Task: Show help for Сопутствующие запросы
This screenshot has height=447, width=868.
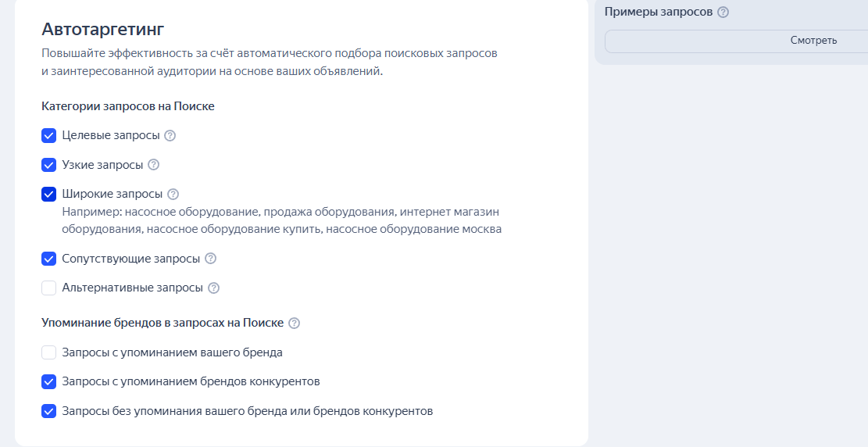Action: pos(210,259)
